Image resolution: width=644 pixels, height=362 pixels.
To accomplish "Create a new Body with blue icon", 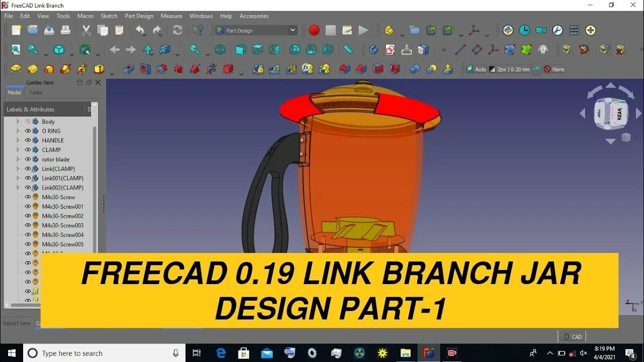I will coord(373,50).
